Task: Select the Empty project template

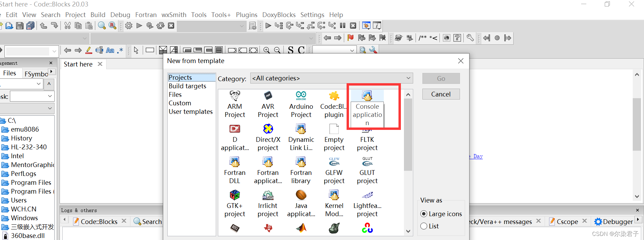Action: click(334, 137)
